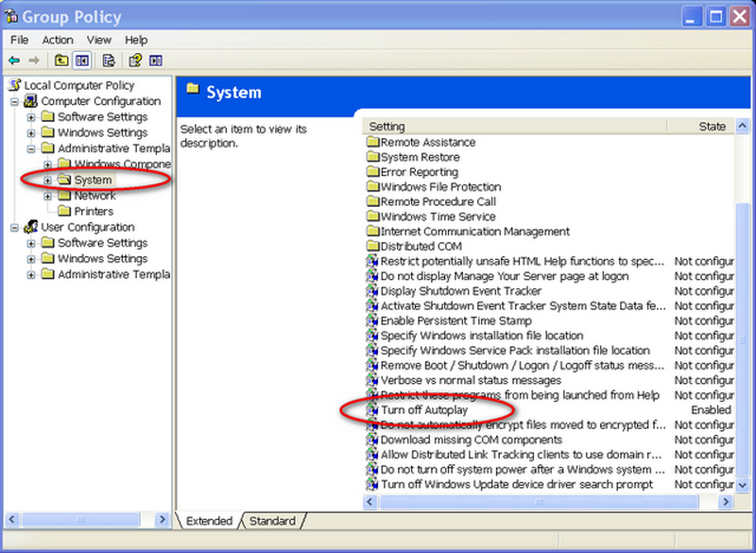Viewport: 756px width, 553px height.
Task: Select 'Turn off Windows Update device driver search prompt'
Action: pos(516,484)
